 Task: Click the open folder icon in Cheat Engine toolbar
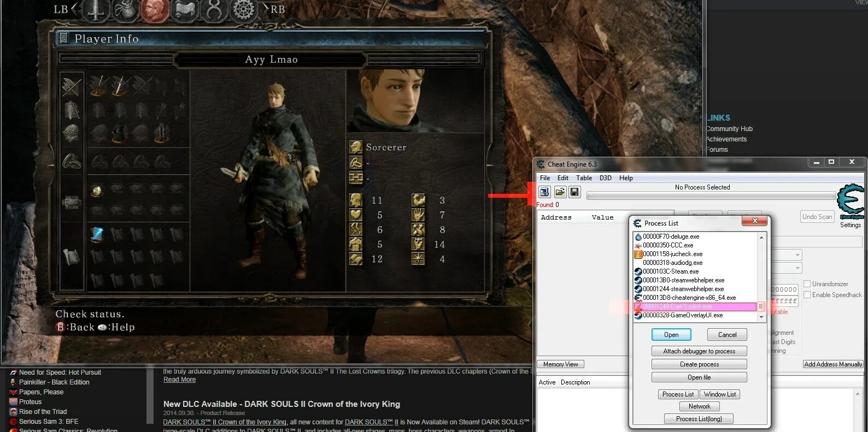coord(560,192)
